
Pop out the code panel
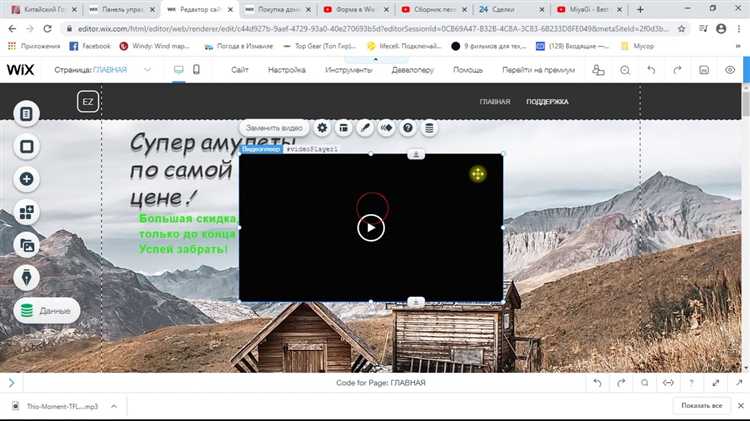click(739, 383)
